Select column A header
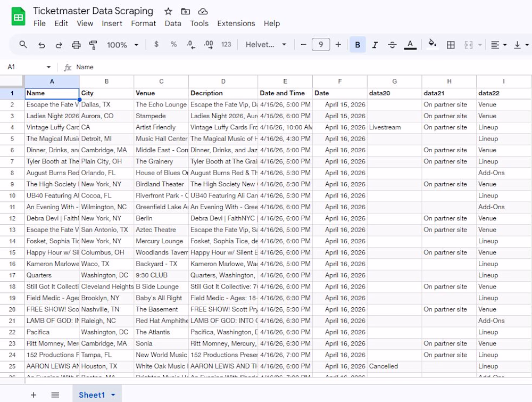The width and height of the screenshot is (532, 402). [x=52, y=81]
